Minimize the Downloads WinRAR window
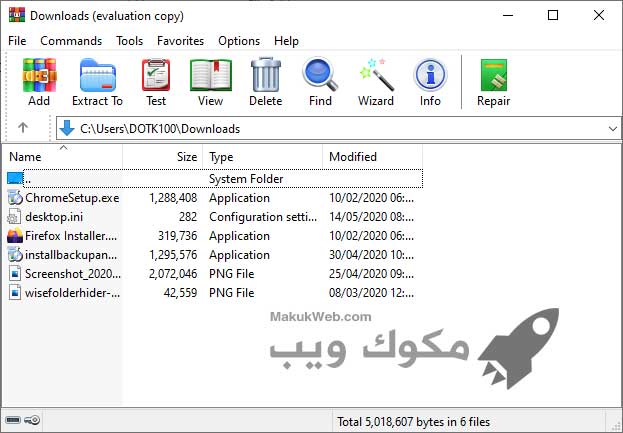This screenshot has width=623, height=433. [508, 15]
